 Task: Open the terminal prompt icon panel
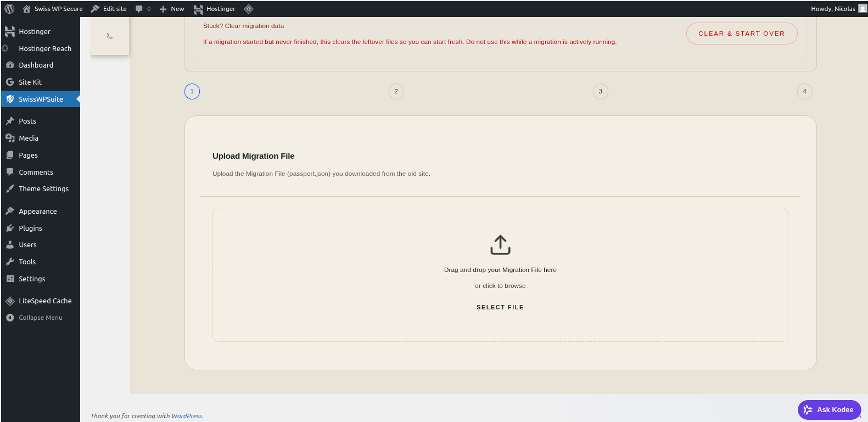[x=109, y=36]
